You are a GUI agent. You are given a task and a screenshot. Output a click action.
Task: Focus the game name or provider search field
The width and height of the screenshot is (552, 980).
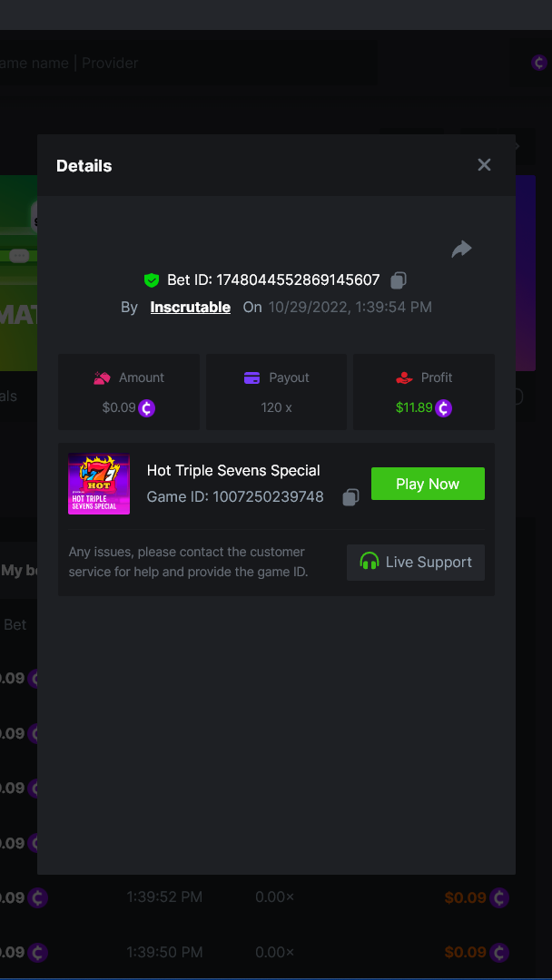[182, 64]
